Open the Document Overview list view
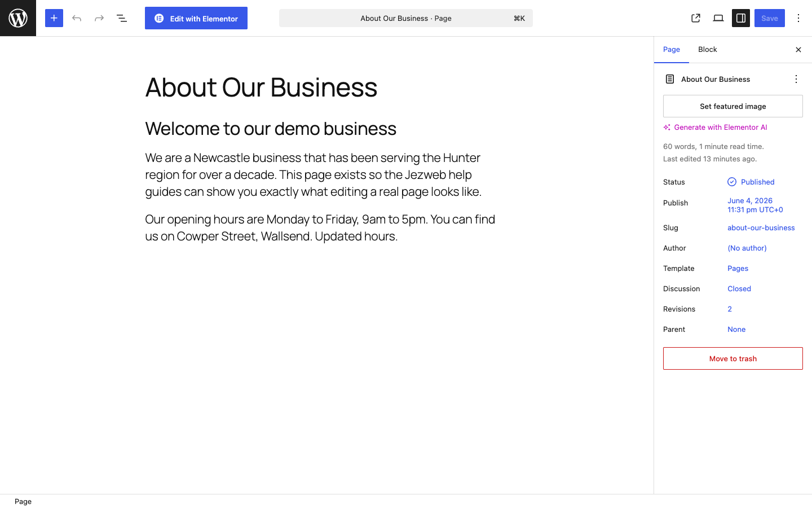 tap(122, 18)
